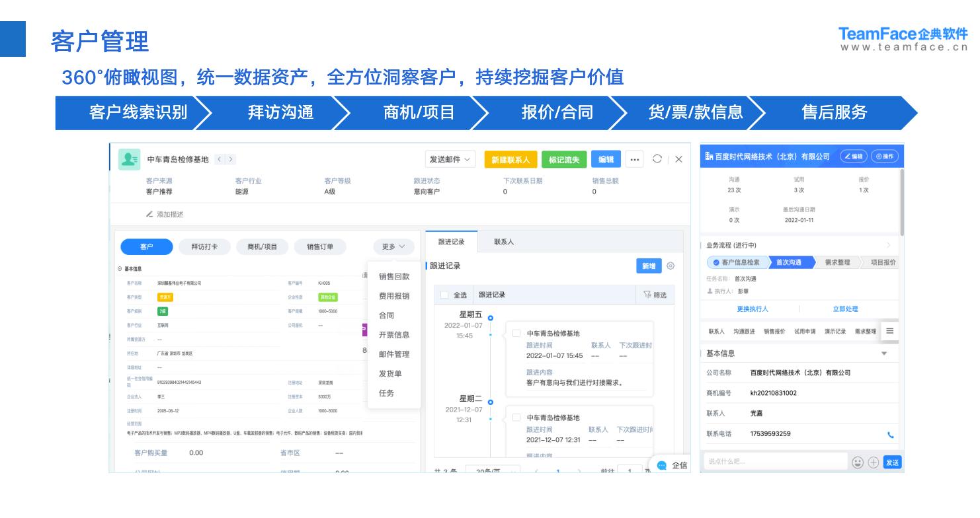The image size is (980, 518).
Task: Select the 需求整理 process step
Action: coord(837,262)
